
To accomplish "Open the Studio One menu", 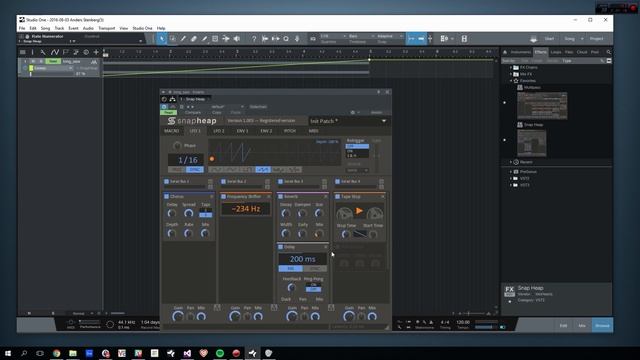I will 142,28.
